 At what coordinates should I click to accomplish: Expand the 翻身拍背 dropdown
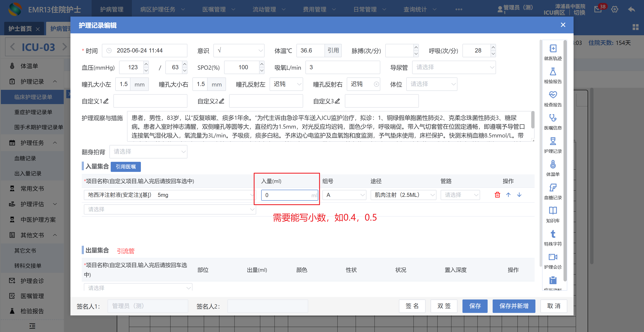(148, 152)
